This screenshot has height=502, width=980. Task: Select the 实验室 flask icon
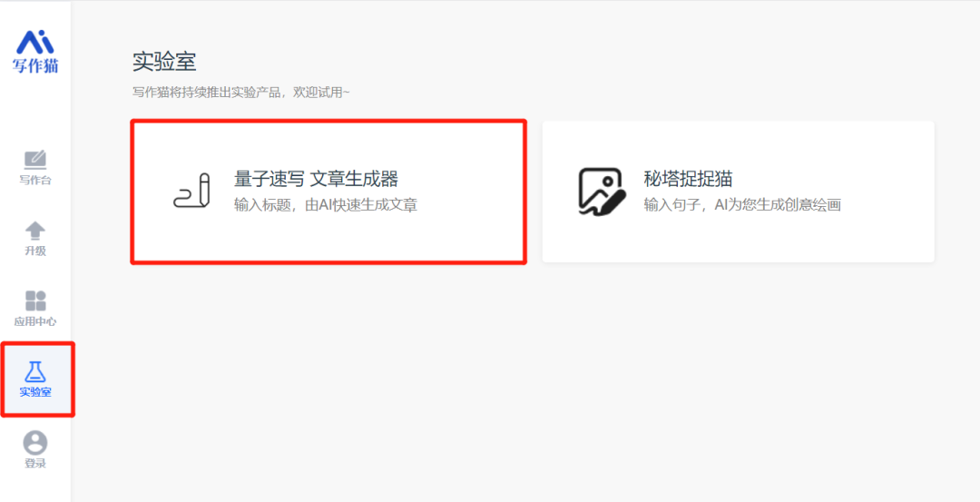35,371
